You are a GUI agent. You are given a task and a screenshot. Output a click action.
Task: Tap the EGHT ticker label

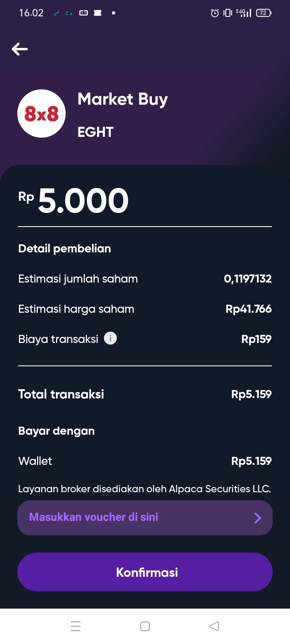pos(95,132)
